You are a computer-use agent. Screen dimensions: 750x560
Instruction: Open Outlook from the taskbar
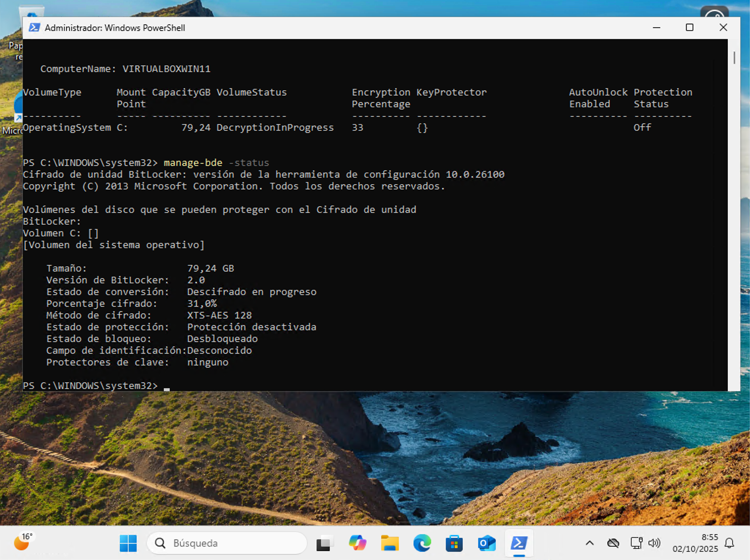tap(487, 543)
